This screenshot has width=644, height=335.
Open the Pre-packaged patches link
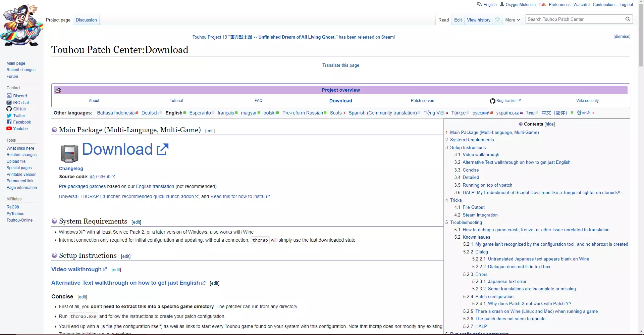point(82,187)
